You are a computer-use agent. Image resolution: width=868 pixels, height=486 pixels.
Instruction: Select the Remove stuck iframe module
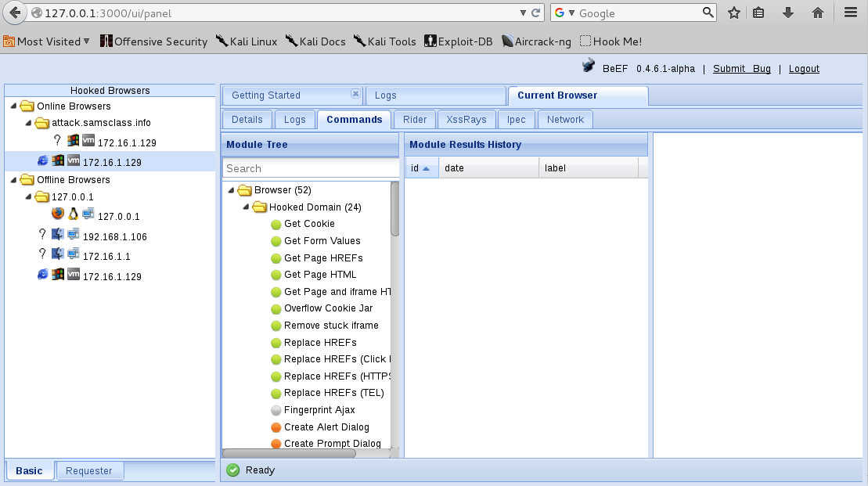pos(331,326)
